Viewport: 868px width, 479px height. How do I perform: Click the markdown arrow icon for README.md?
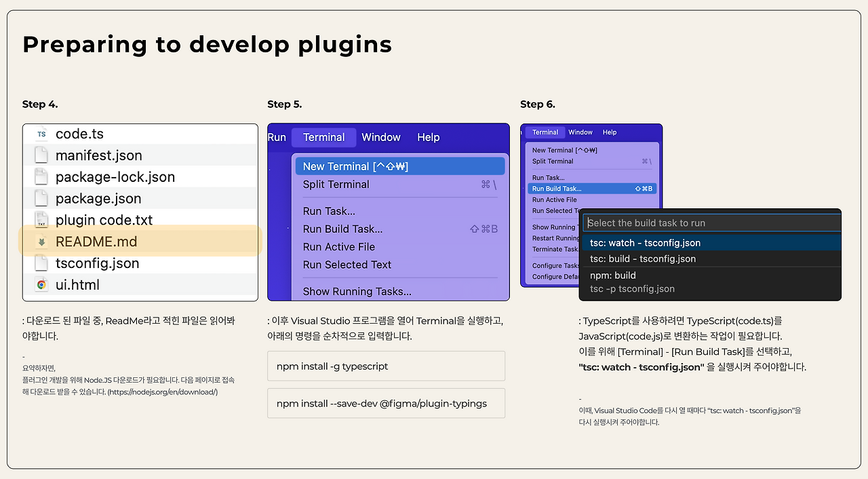tap(41, 242)
